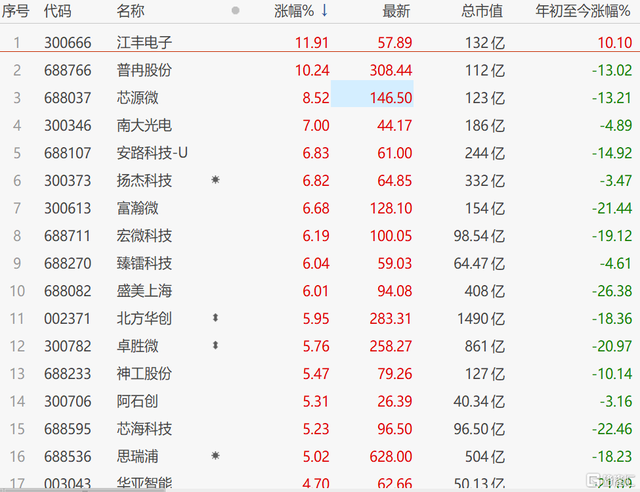Image resolution: width=640 pixels, height=492 pixels.
Task: Click the sort arrow beside 涨幅%
Action: click(324, 11)
